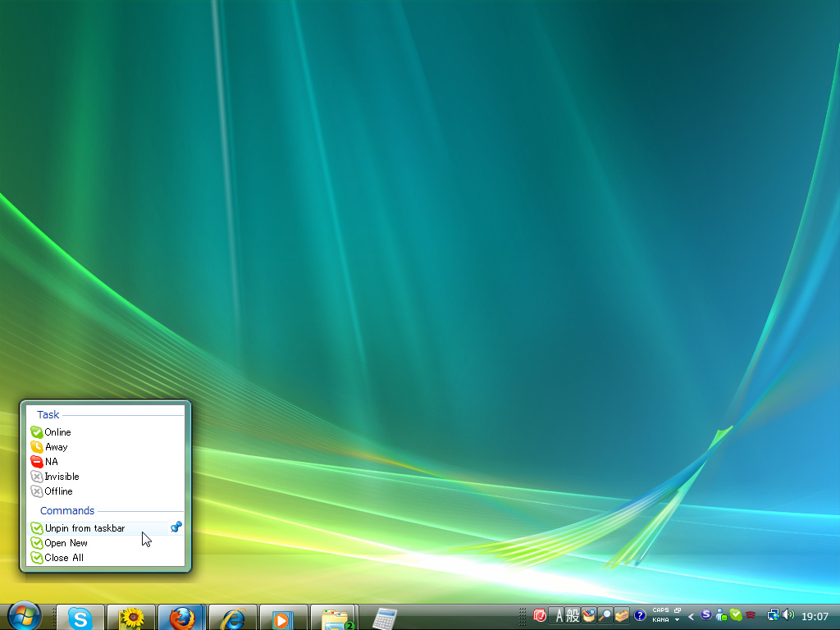Open Windows Live Messenger tray icon
The width and height of the screenshot is (840, 630).
tap(721, 615)
